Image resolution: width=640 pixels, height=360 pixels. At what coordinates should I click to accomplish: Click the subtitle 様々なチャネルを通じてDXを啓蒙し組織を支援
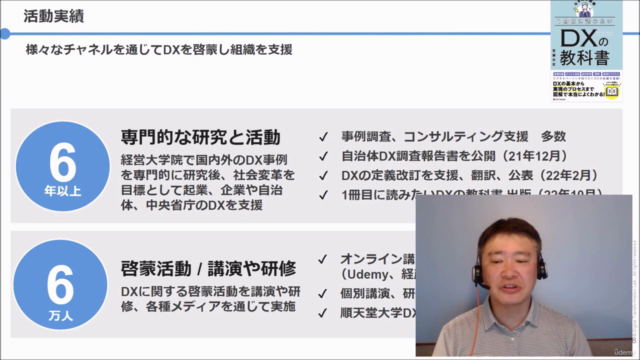(x=159, y=50)
